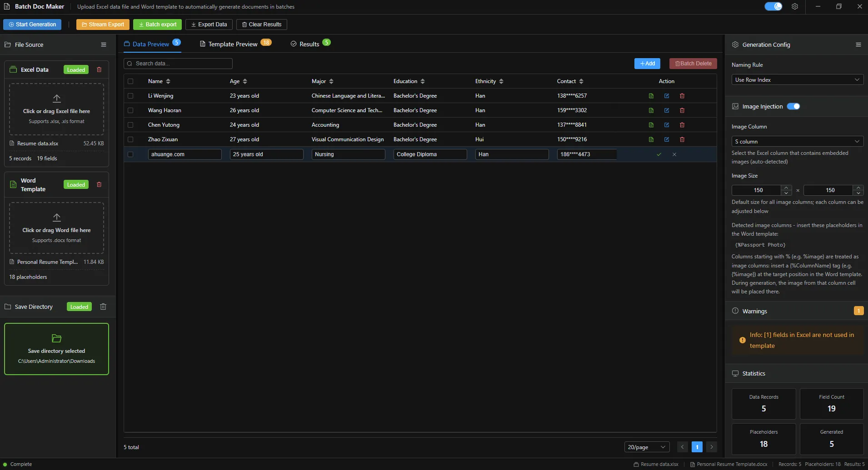The image size is (868, 470).
Task: Sort table by Contact column
Action: [x=581, y=81]
